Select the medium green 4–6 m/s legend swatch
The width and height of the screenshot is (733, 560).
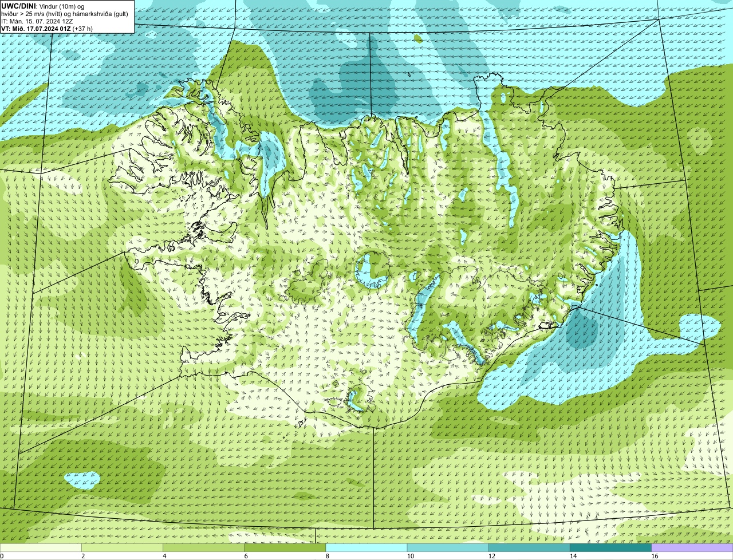click(204, 548)
